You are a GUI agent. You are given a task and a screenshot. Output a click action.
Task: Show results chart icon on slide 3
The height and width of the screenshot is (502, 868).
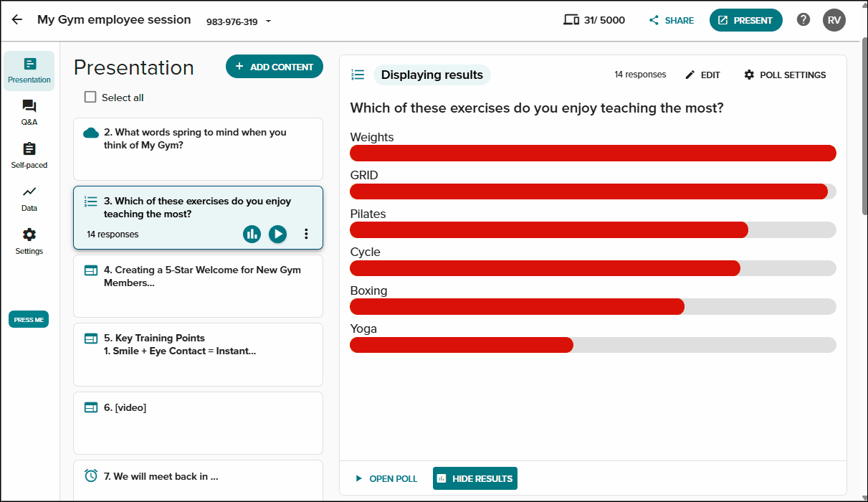252,234
